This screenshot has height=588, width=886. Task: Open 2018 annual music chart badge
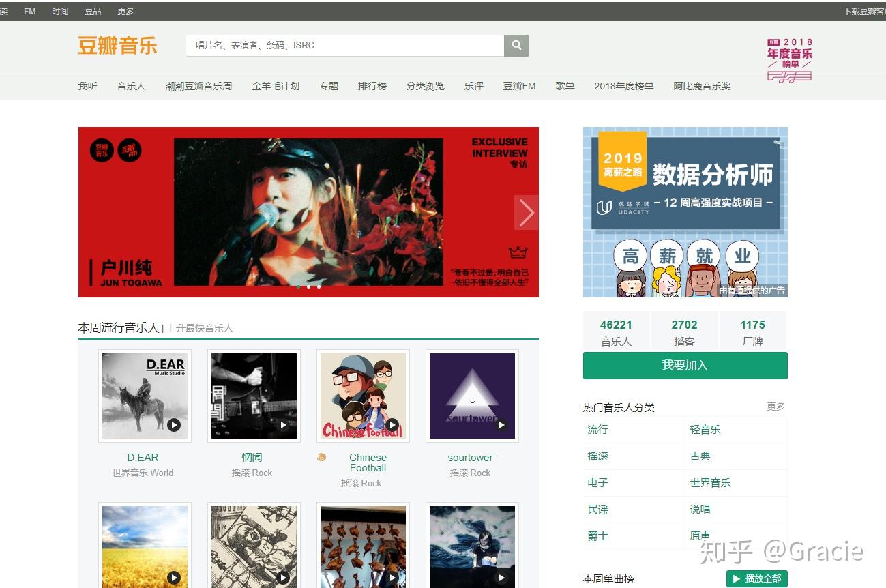coord(789,60)
